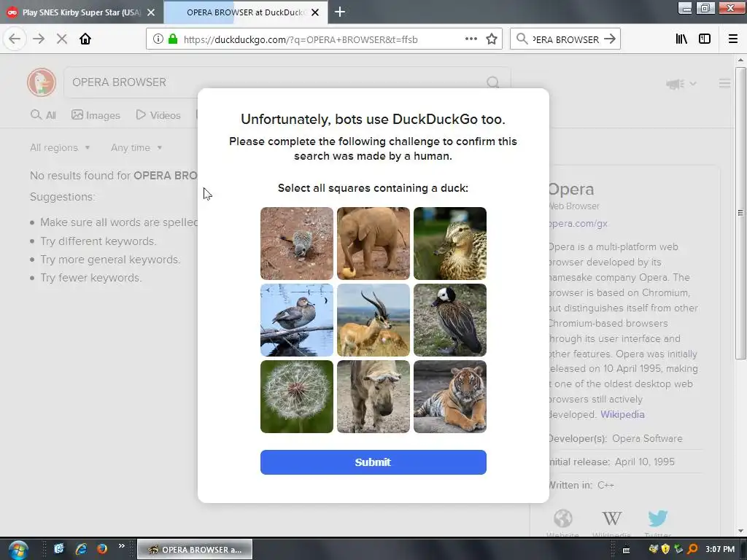Screen dimensions: 747x560
Task: Open the opera.com/gx link
Action: click(x=578, y=223)
